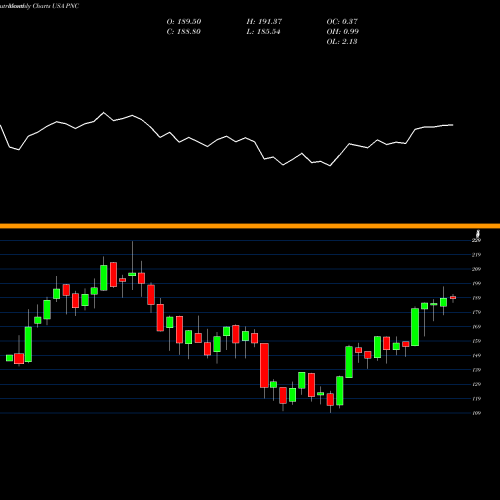Click the 199 price axis label

click(x=477, y=284)
